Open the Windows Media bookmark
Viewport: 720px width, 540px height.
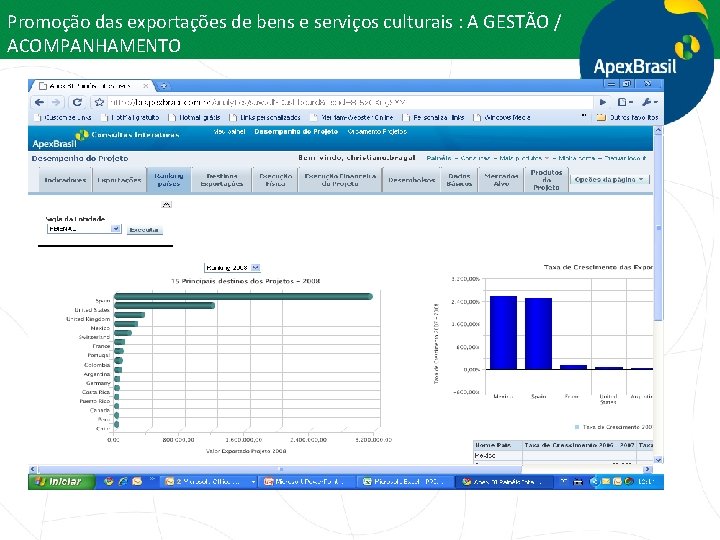point(502,118)
